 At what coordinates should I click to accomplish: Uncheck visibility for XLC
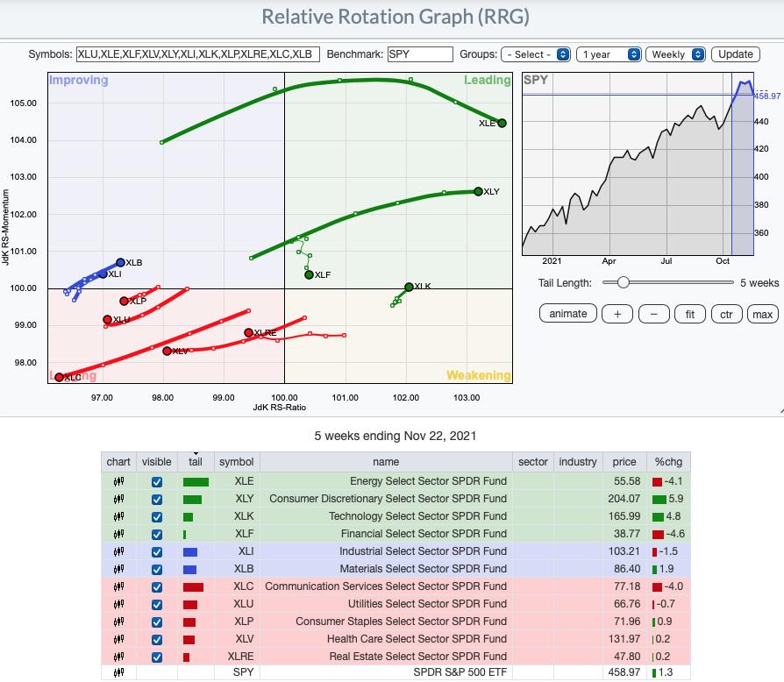tap(156, 587)
